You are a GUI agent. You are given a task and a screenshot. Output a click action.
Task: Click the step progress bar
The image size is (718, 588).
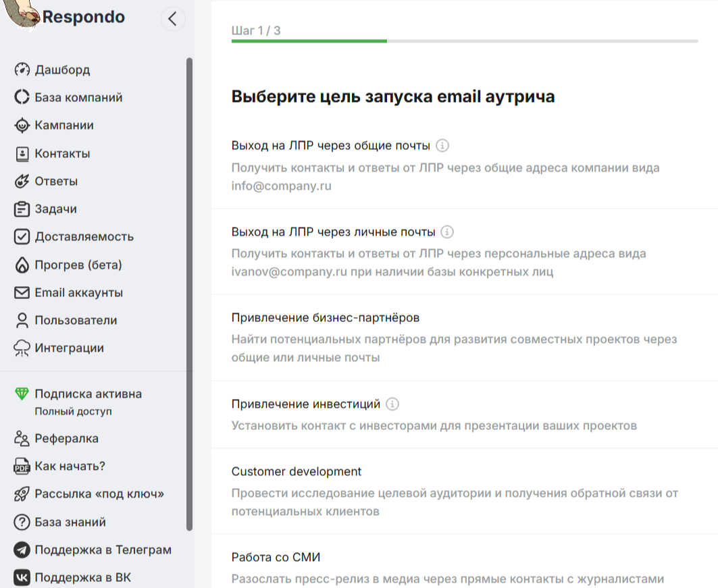465,41
